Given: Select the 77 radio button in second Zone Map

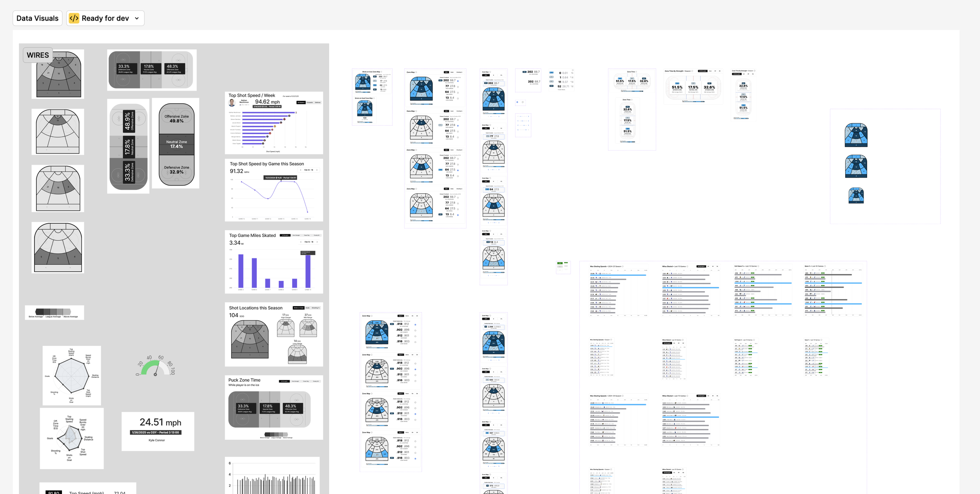Looking at the screenshot, I should (458, 126).
